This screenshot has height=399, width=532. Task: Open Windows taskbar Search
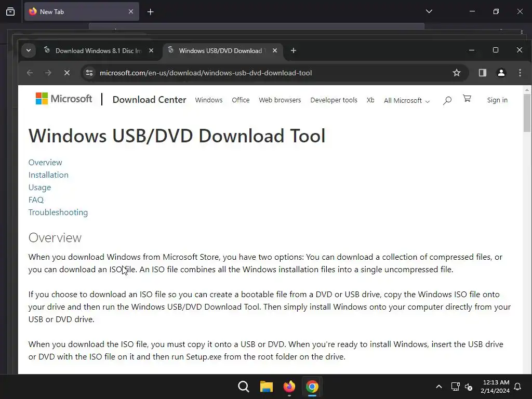click(x=243, y=387)
